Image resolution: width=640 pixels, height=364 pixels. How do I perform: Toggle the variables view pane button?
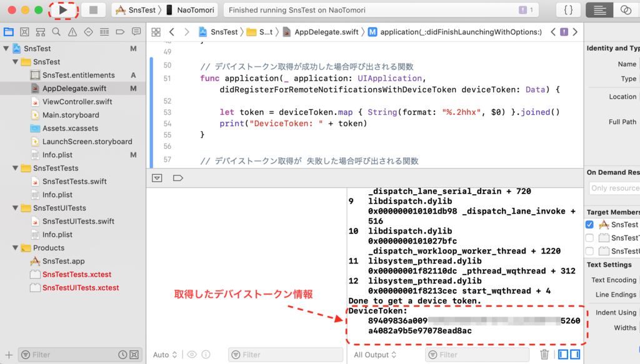pos(563,354)
